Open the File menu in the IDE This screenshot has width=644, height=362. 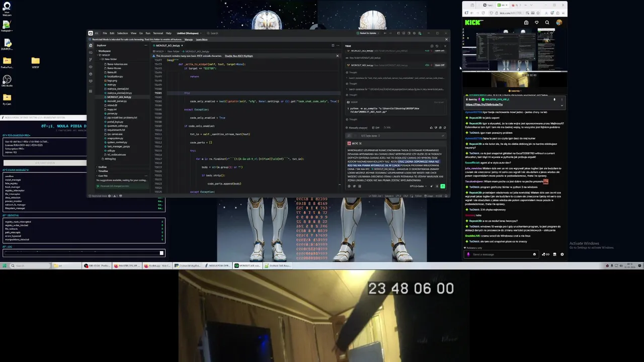point(105,33)
